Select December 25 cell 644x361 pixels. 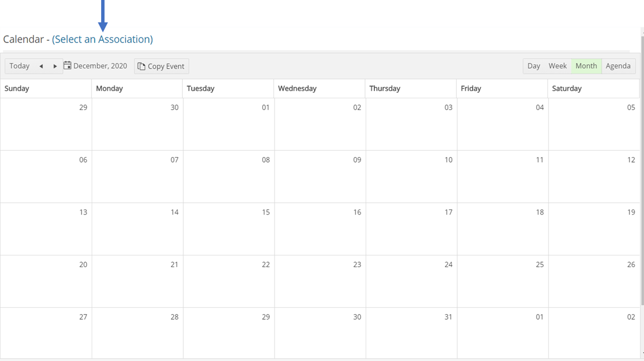502,281
